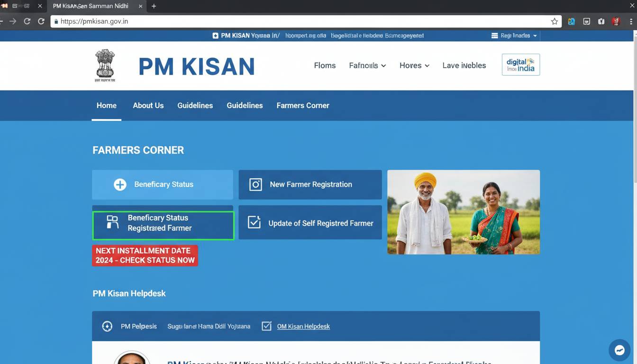Open the browser extensions puzzle icon

tap(571, 21)
